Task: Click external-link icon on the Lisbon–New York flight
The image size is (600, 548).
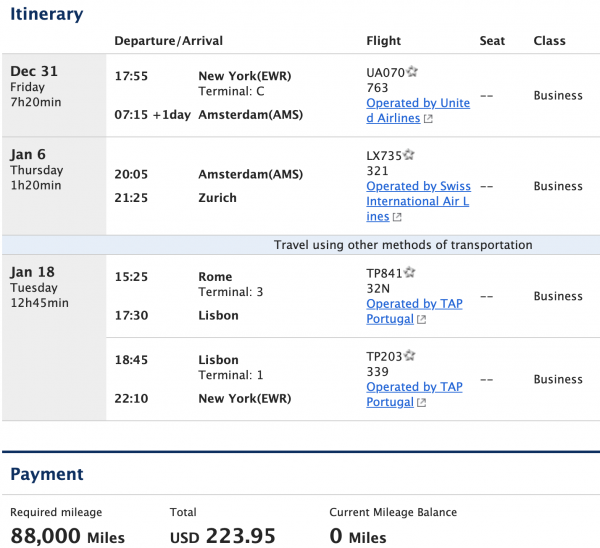Action: point(421,403)
